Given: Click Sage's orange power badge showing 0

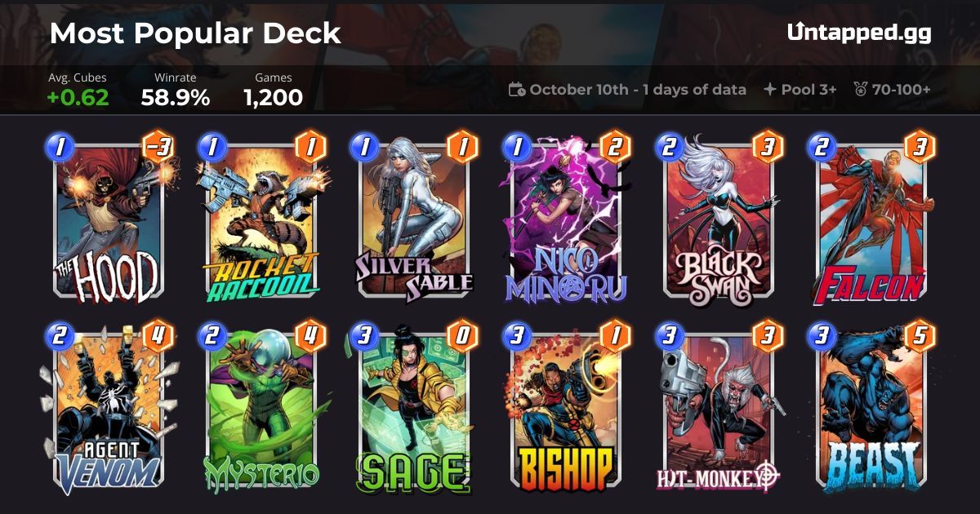Looking at the screenshot, I should (463, 337).
